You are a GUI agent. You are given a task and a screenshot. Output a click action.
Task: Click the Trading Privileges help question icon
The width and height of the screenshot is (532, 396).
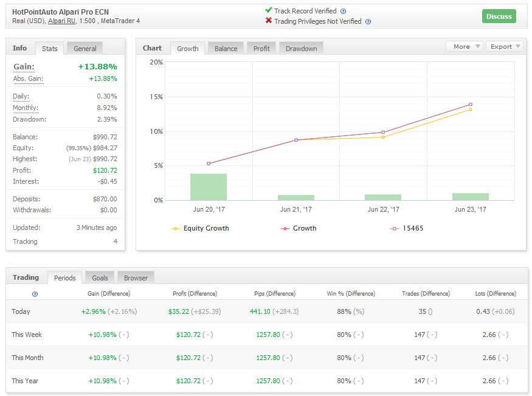(368, 22)
